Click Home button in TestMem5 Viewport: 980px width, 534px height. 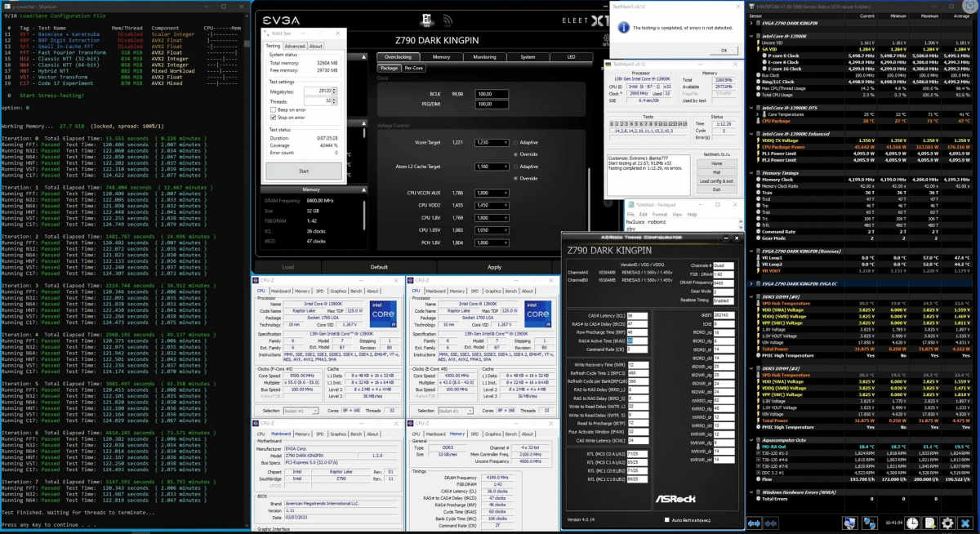tap(716, 163)
